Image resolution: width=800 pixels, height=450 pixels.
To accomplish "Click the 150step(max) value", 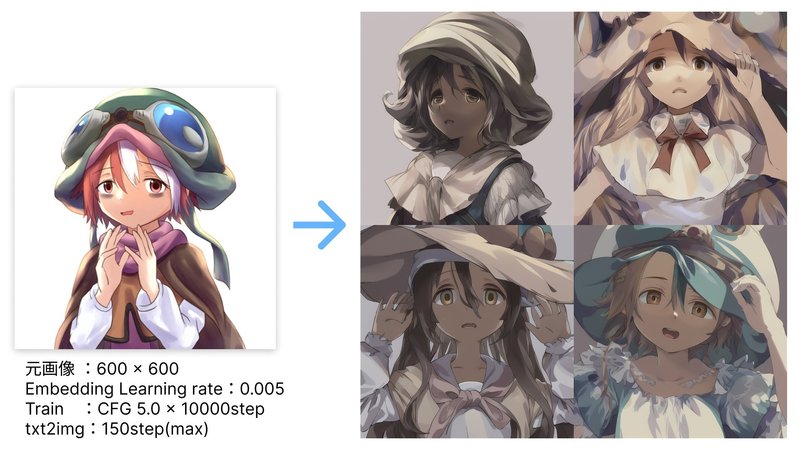I will click(x=155, y=429).
